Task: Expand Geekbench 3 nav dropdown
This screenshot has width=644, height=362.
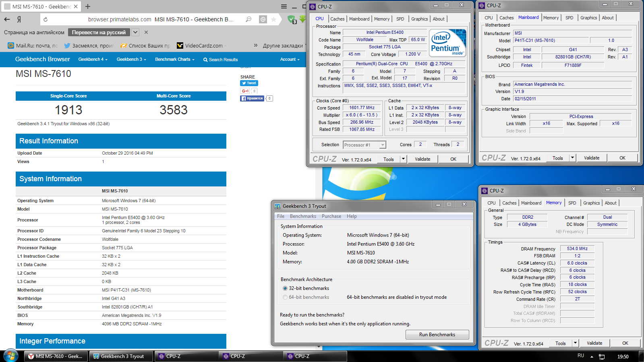Action: click(131, 59)
